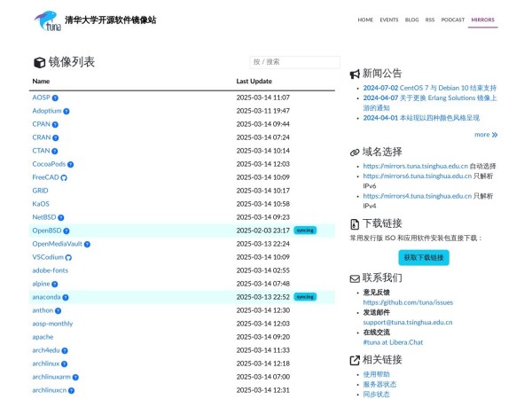Click the megaphone icon by 新闻公告

[355, 74]
